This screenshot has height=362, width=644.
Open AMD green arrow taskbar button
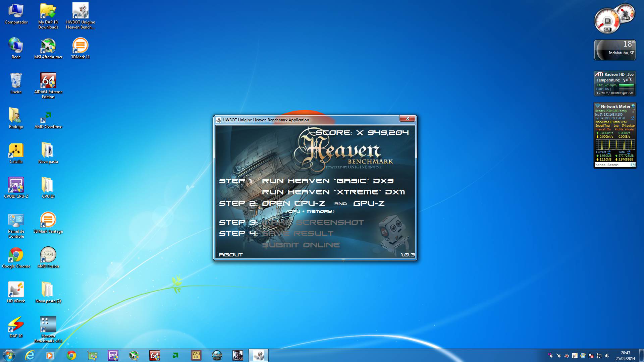point(175,355)
